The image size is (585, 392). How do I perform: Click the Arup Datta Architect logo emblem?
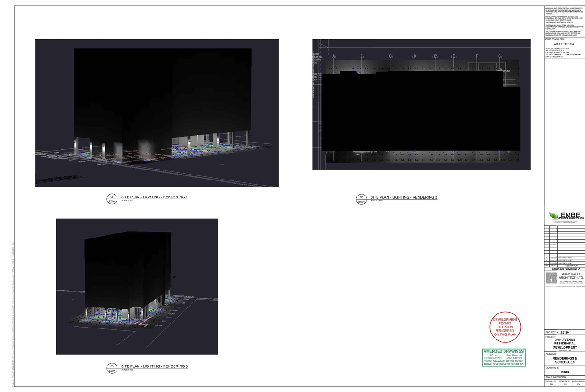click(551, 278)
